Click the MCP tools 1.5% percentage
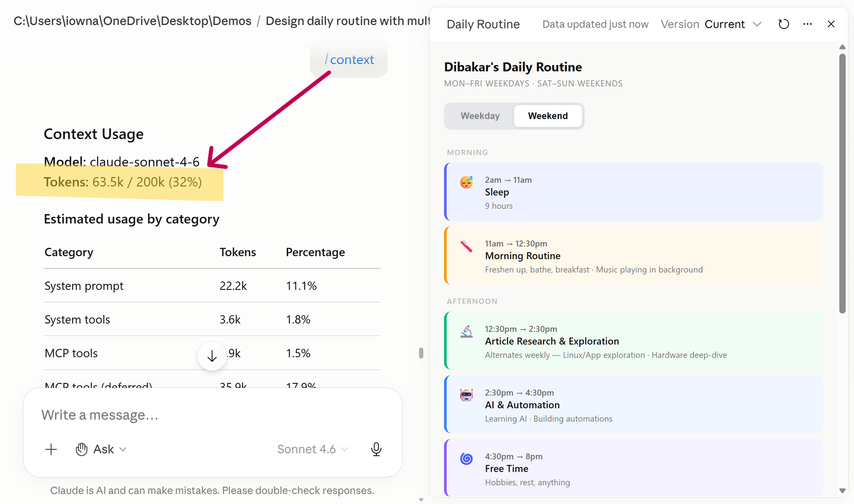 pyautogui.click(x=298, y=353)
